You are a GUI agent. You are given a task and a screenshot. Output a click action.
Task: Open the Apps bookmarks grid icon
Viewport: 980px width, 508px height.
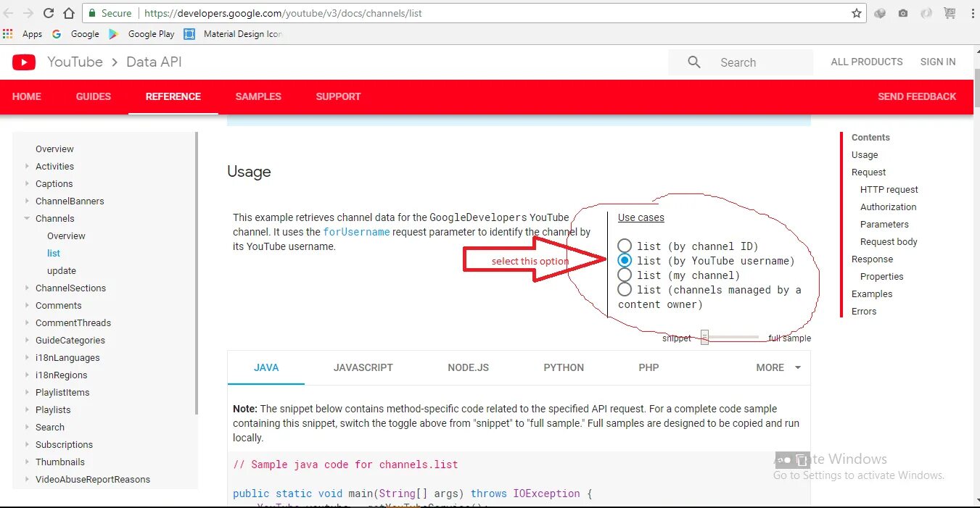pos(8,33)
